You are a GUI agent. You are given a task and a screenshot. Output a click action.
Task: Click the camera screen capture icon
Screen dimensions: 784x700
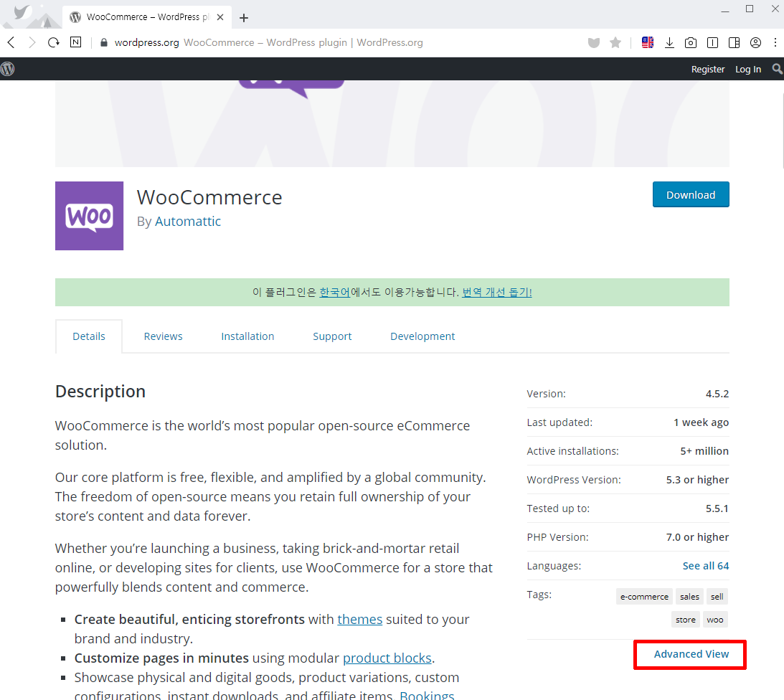[691, 43]
